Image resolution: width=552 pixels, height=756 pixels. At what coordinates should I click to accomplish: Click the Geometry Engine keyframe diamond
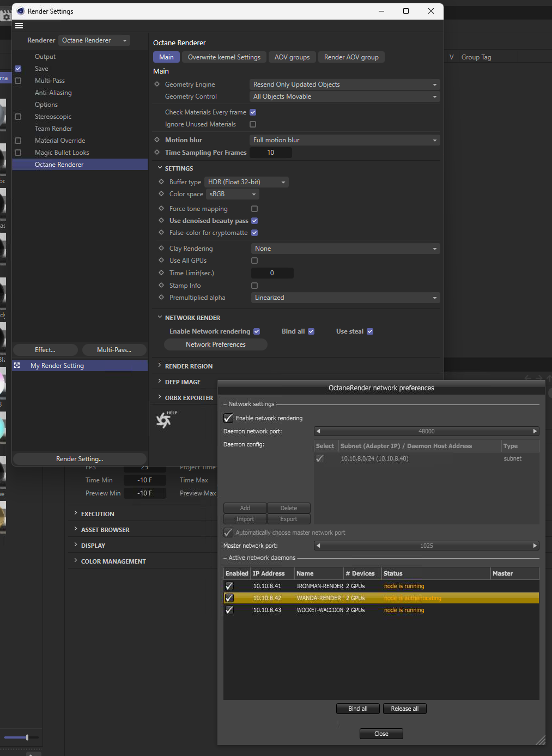(157, 84)
